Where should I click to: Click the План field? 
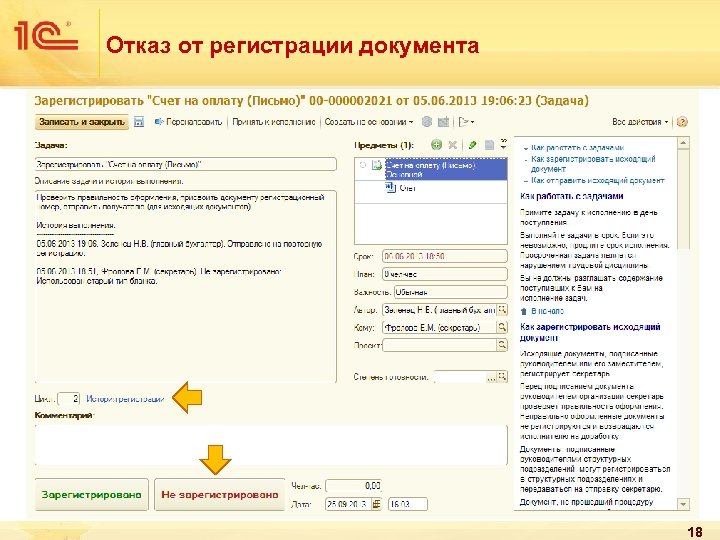point(444,274)
